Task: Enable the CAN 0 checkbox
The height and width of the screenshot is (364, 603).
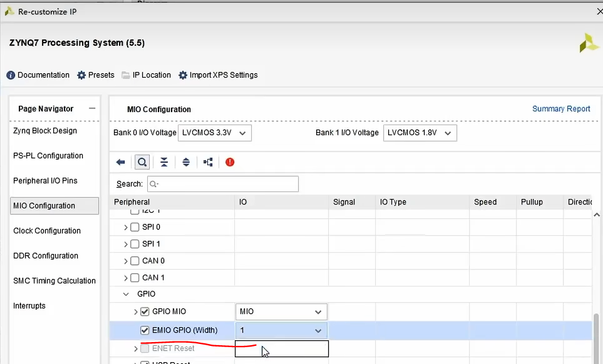Action: pyautogui.click(x=135, y=261)
